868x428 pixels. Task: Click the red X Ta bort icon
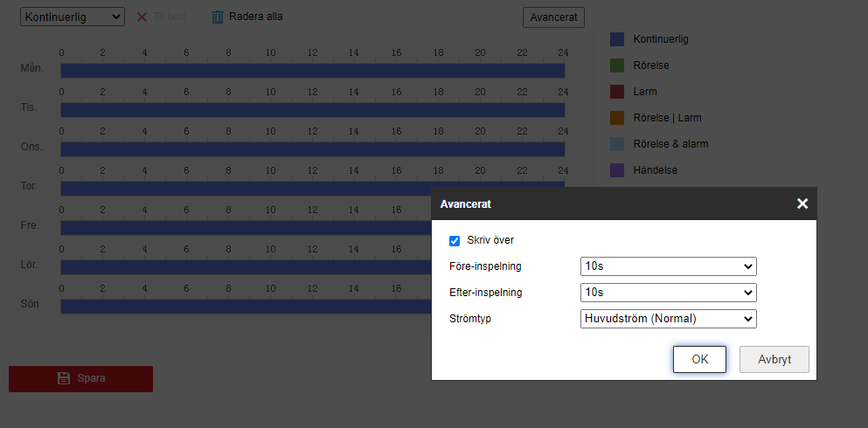[142, 17]
